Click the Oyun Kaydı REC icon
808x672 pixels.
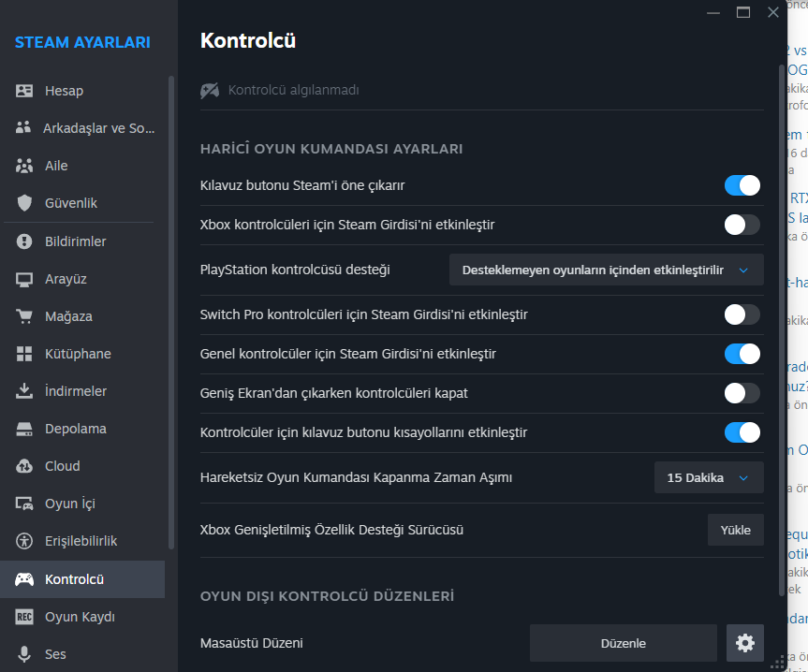pos(24,617)
